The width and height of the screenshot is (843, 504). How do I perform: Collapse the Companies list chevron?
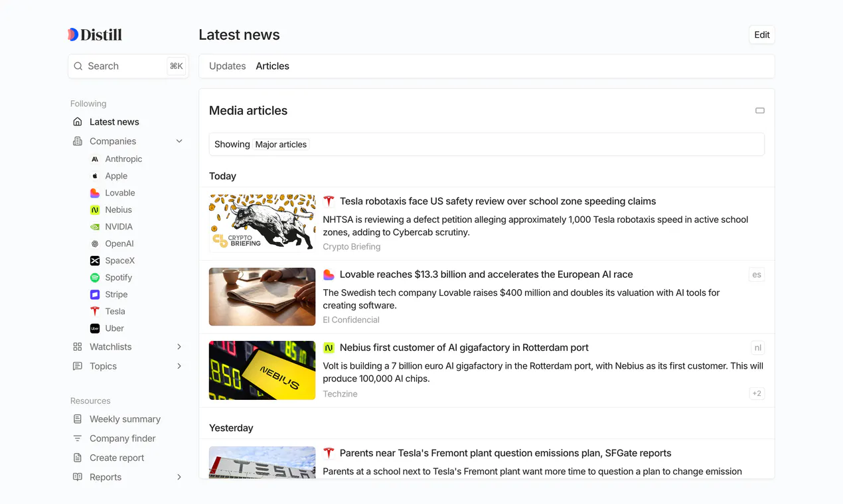coord(179,141)
